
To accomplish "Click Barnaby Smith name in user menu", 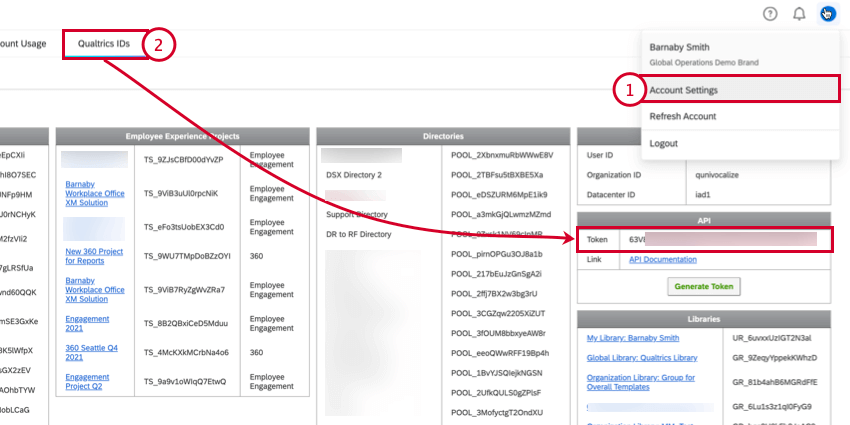I will pyautogui.click(x=679, y=47).
